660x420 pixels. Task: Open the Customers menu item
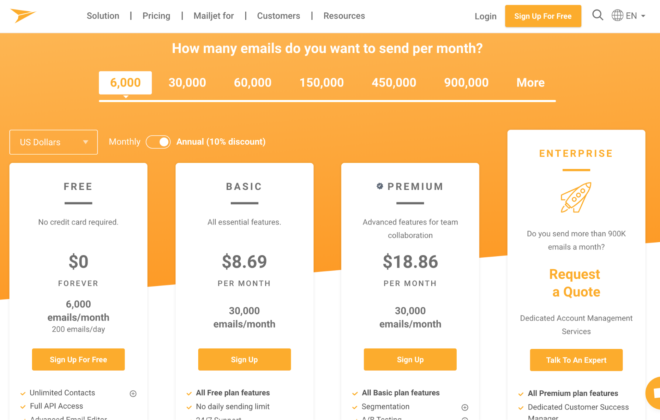pyautogui.click(x=278, y=16)
